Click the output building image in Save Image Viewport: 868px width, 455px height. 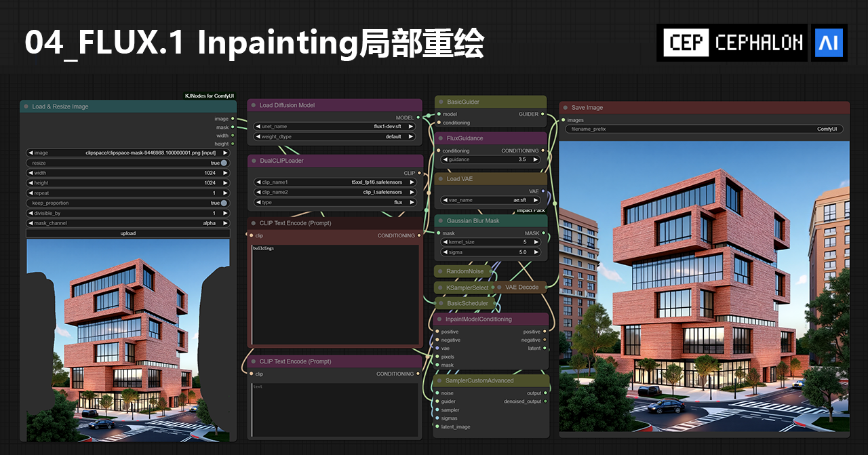[705, 287]
